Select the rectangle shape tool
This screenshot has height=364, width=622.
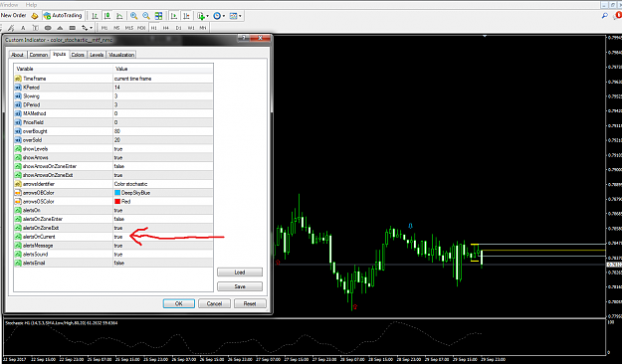coord(73,28)
